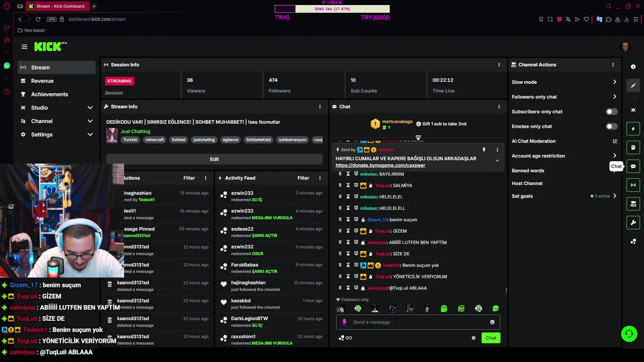Click the wrench tools icon in right sidebar
This screenshot has height=362, width=644.
click(x=633, y=223)
